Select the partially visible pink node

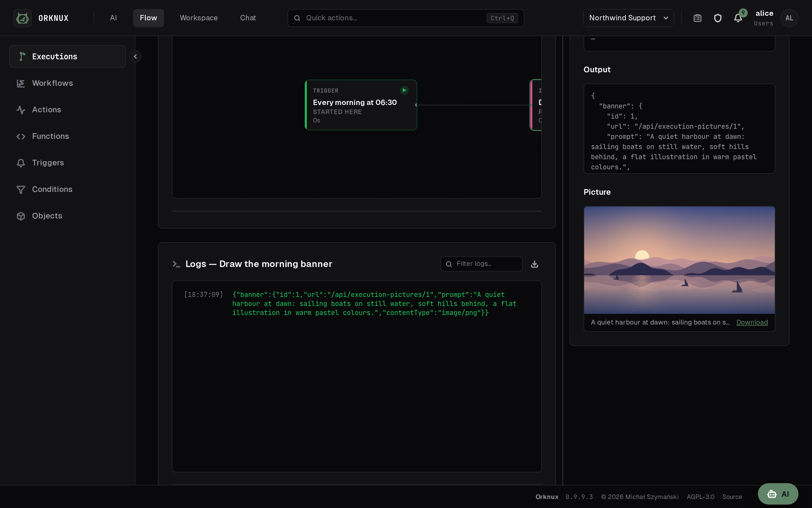point(536,105)
